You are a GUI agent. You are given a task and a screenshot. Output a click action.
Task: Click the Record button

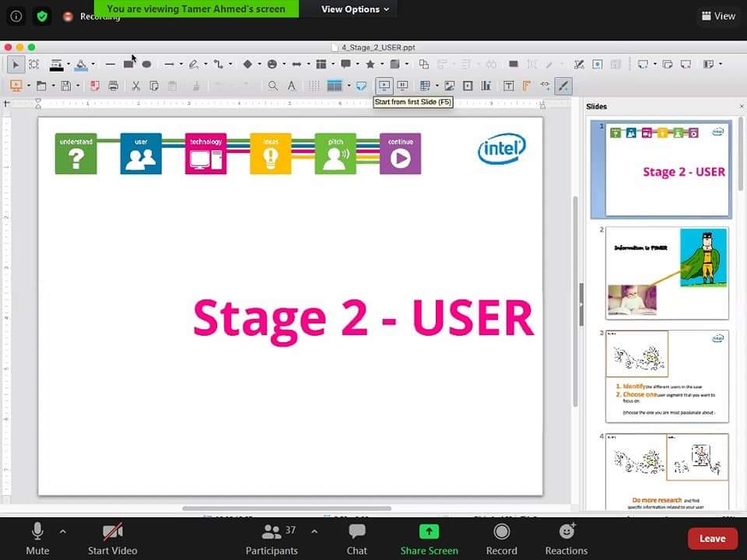click(x=501, y=537)
